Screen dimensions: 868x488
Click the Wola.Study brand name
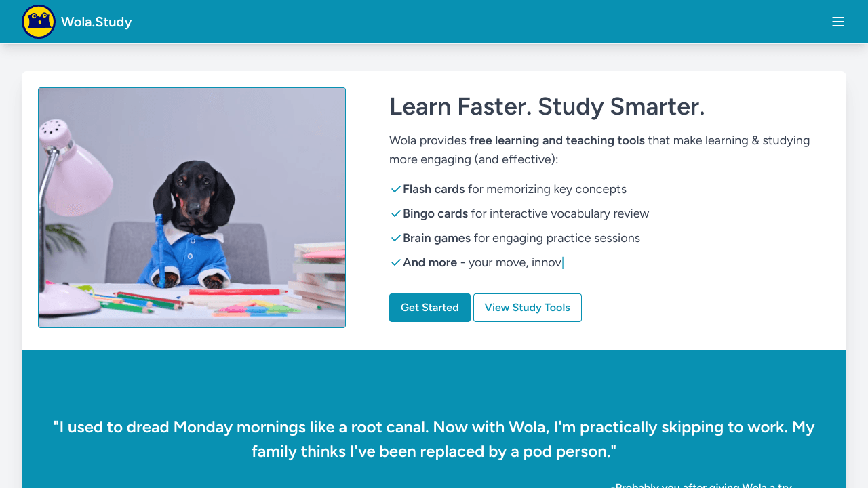point(96,22)
